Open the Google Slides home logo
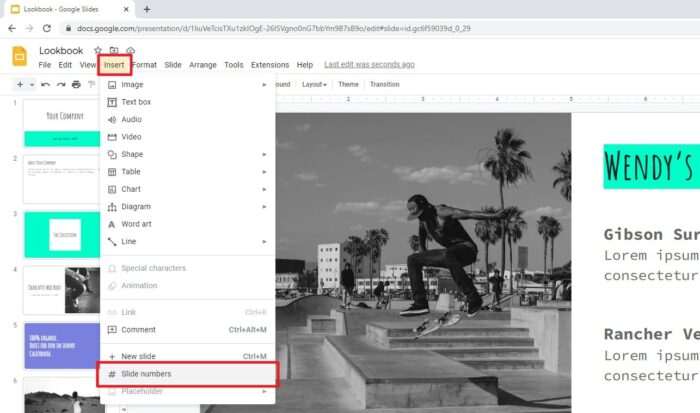700x413 pixels. pyautogui.click(x=19, y=57)
